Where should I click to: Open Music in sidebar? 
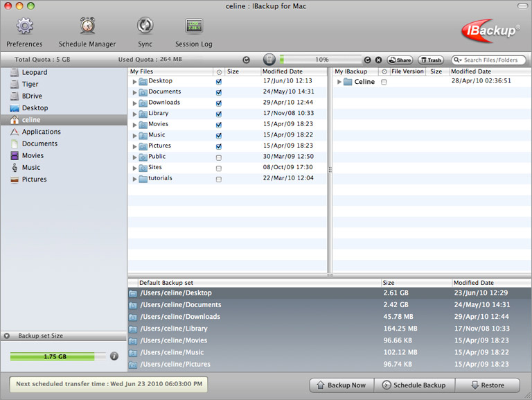(64, 167)
